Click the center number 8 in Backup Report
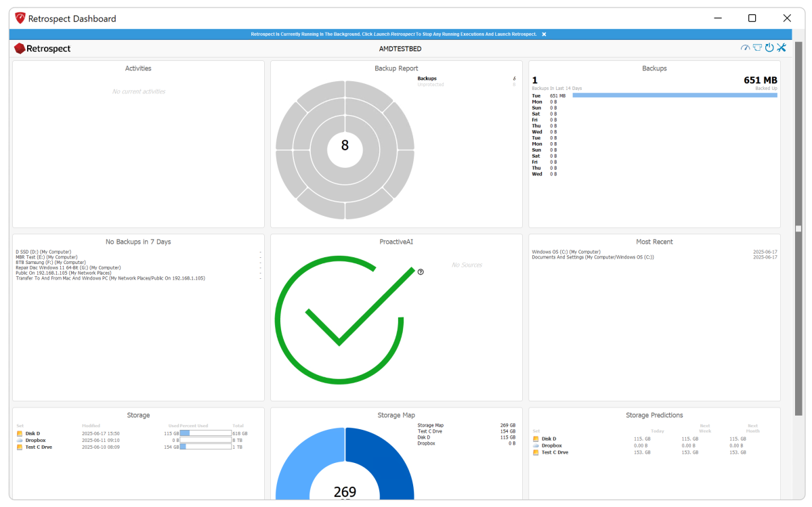The height and width of the screenshot is (507, 812). coord(345,146)
